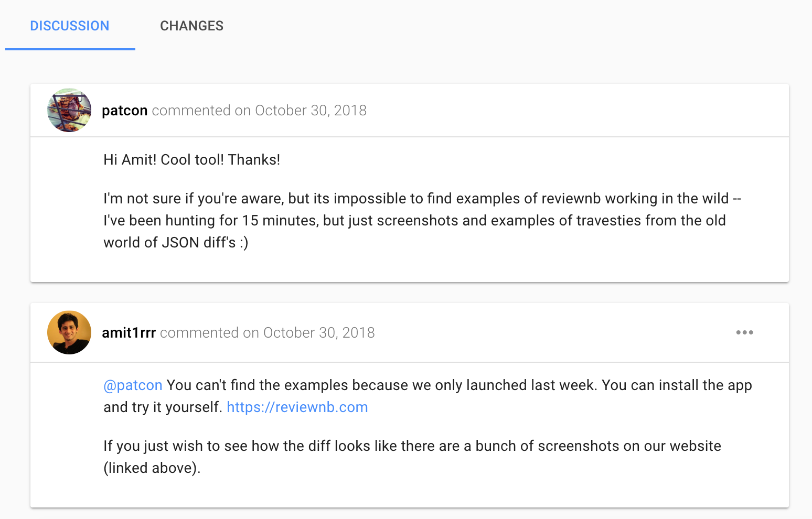Screen dimensions: 812x519
Task: Click patcon's profile avatar
Action: [69, 110]
